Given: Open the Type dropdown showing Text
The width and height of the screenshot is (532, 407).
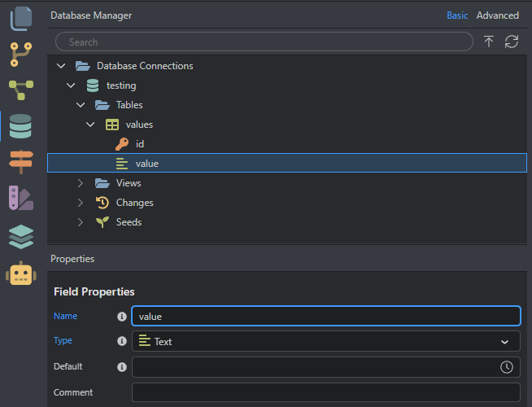Looking at the screenshot, I should pos(325,341).
